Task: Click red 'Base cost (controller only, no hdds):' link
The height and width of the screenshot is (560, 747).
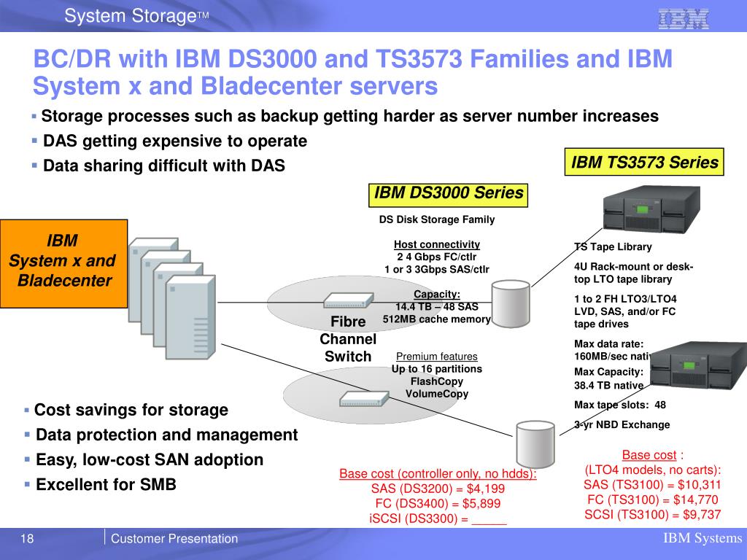Action: click(x=438, y=474)
